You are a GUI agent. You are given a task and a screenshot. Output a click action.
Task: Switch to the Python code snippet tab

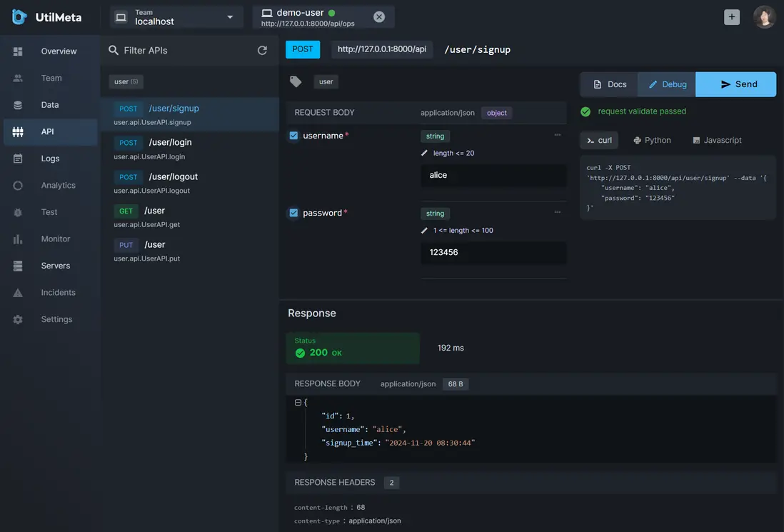652,140
